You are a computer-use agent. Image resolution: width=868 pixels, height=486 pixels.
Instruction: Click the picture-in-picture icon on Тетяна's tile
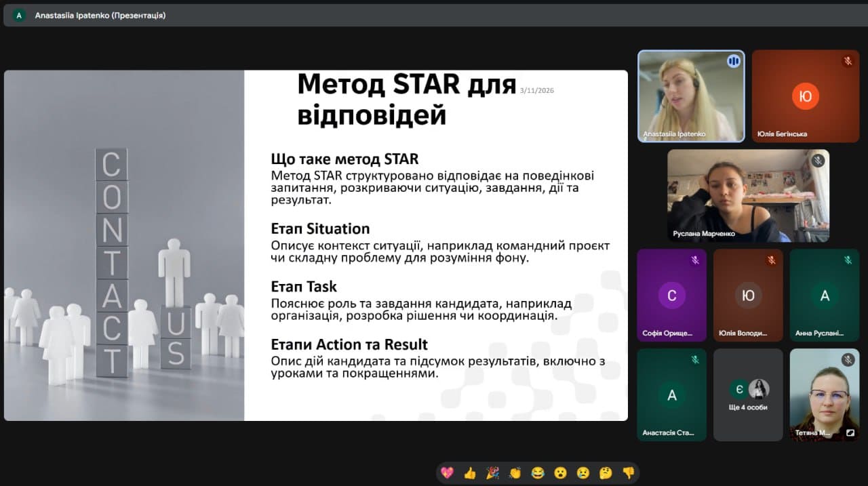(850, 432)
